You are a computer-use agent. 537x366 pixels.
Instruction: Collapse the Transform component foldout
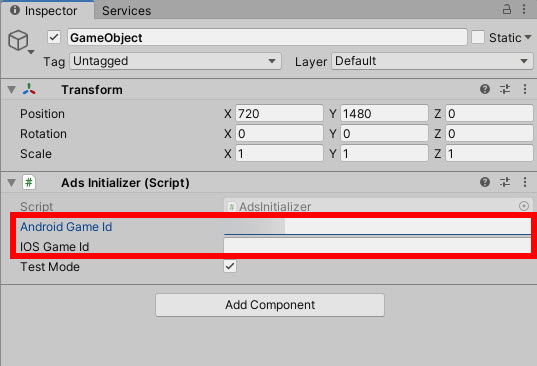coord(11,90)
